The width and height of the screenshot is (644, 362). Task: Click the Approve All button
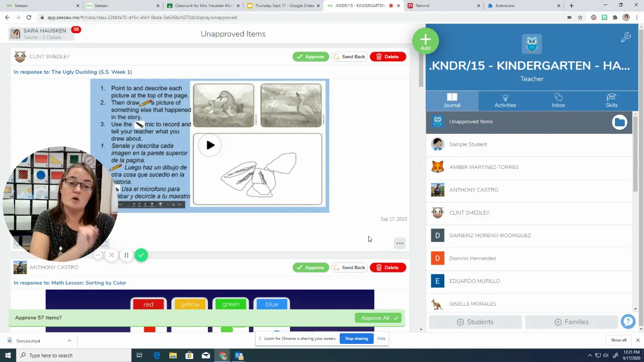pos(378,318)
